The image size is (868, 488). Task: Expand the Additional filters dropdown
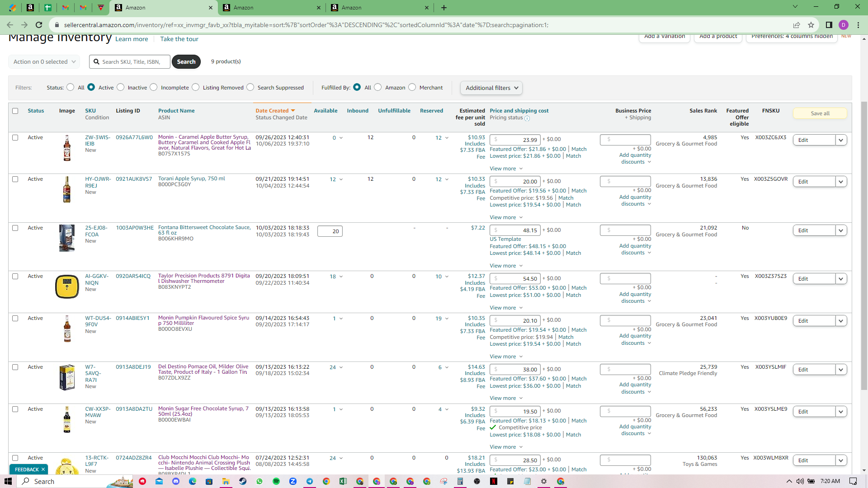coord(491,88)
